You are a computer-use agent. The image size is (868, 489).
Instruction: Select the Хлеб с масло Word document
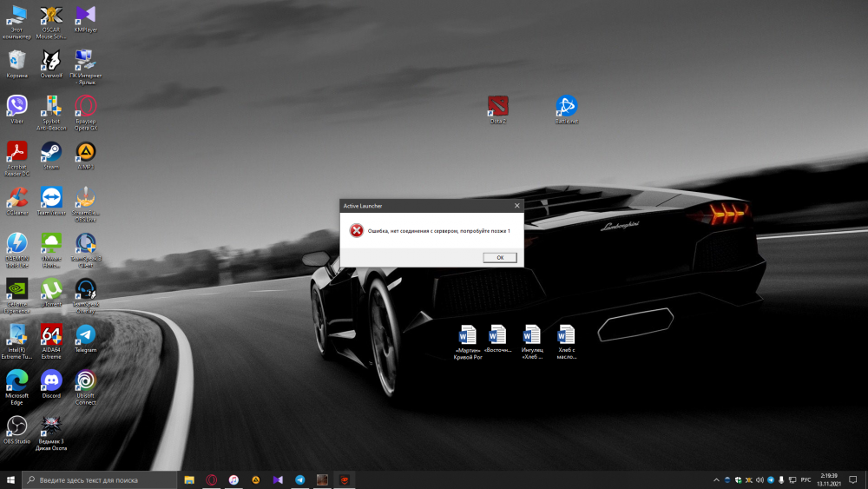[566, 335]
